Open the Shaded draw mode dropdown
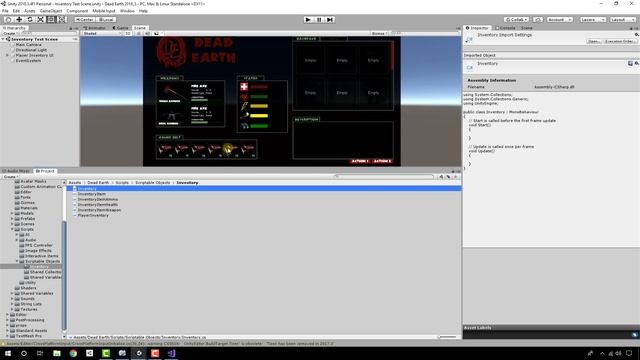The image size is (640, 360). [102, 33]
